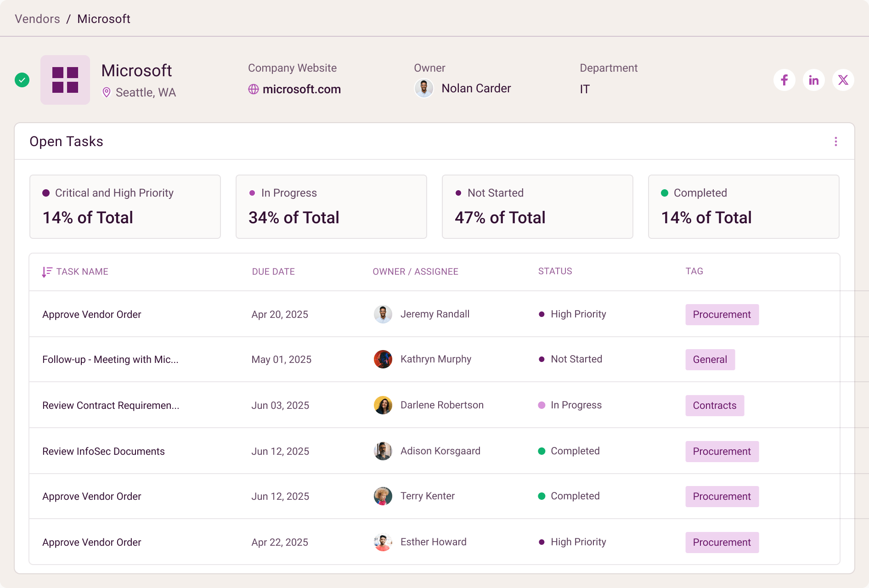This screenshot has height=588, width=869.
Task: Sort by Tag column
Action: 694,271
